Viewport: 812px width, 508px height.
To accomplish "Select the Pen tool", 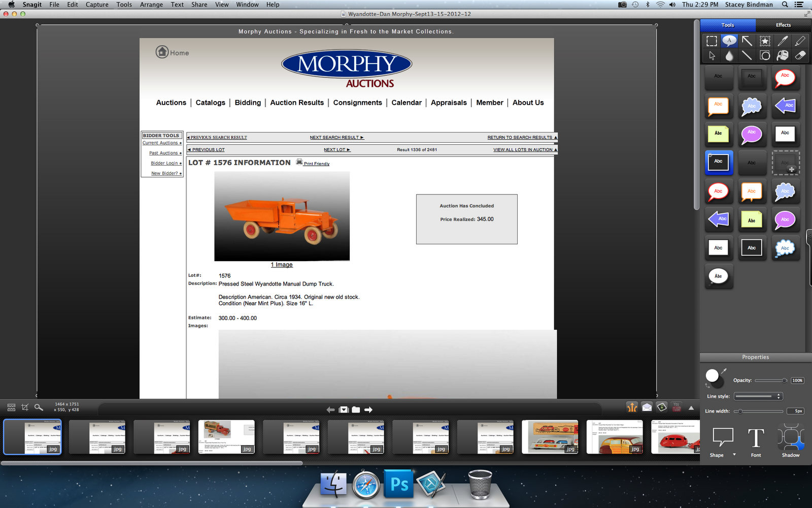I will coord(783,41).
